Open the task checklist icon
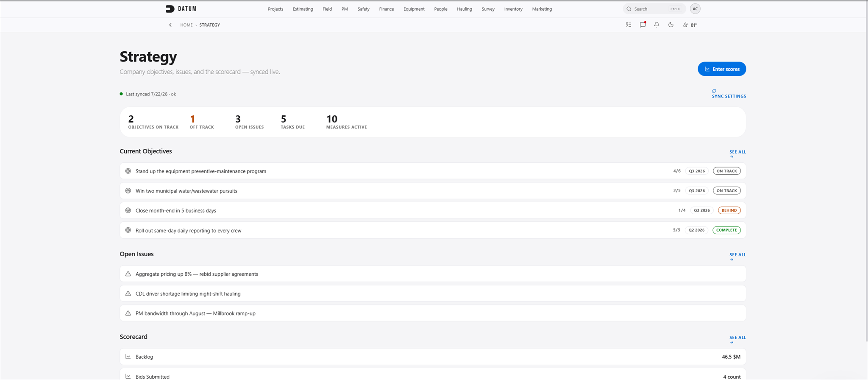The width and height of the screenshot is (868, 380). tap(629, 25)
